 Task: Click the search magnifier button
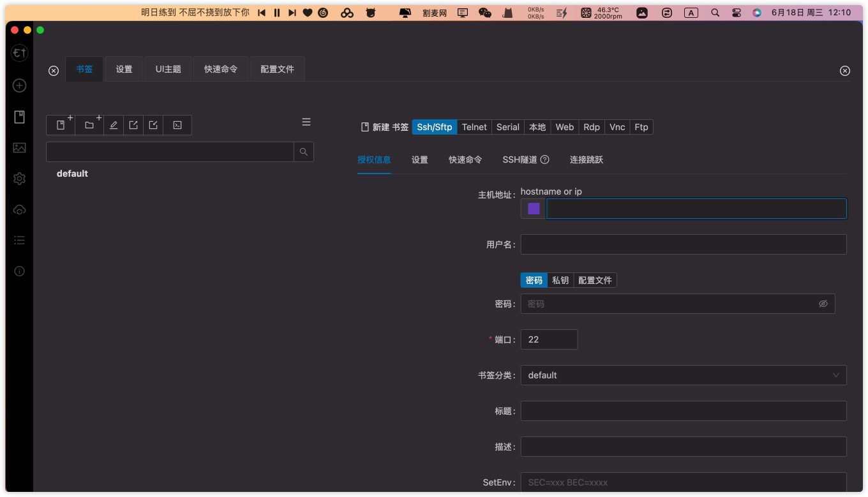304,152
